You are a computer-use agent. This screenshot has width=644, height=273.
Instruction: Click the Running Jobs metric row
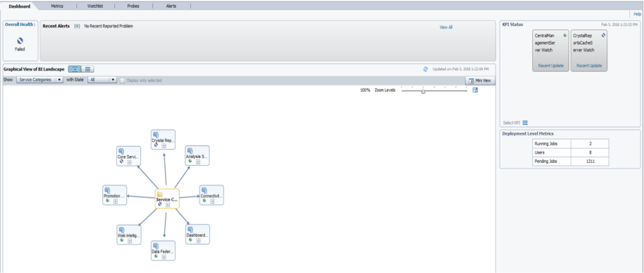[570, 144]
